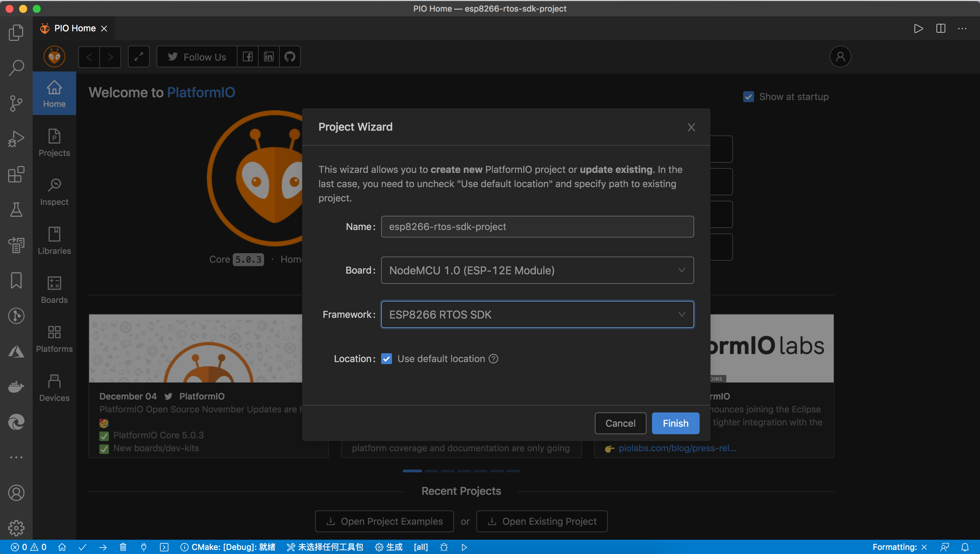Uncheck Use default location checkbox
Image resolution: width=980 pixels, height=554 pixels.
point(387,359)
